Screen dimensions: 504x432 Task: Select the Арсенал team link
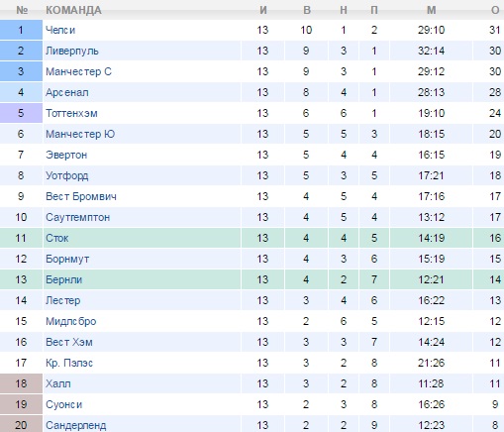point(67,92)
